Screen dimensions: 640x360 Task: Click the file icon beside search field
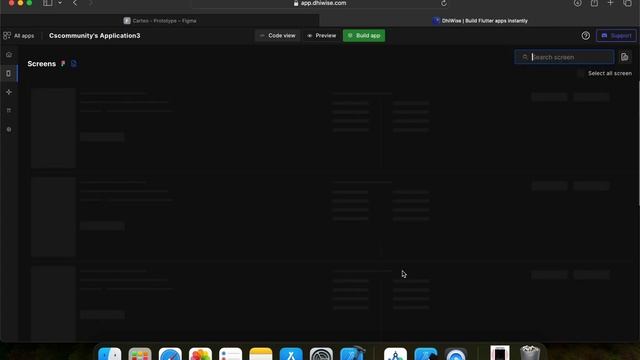(624, 57)
